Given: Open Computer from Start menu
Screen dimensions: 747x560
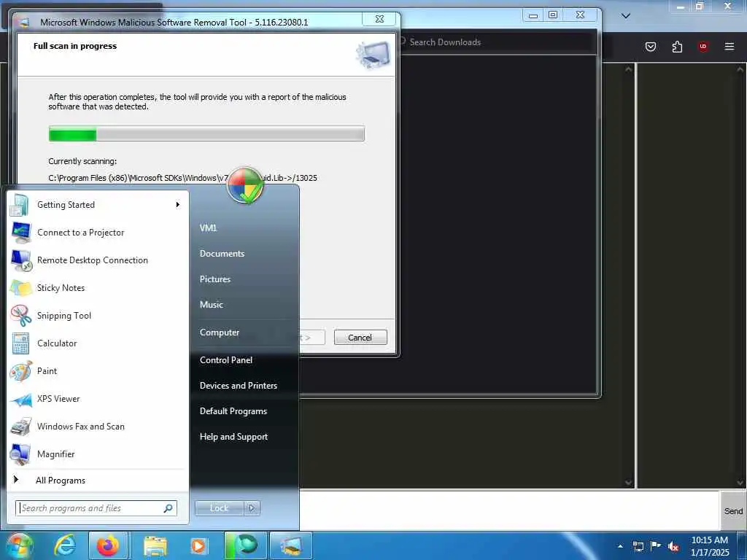Looking at the screenshot, I should pos(219,332).
